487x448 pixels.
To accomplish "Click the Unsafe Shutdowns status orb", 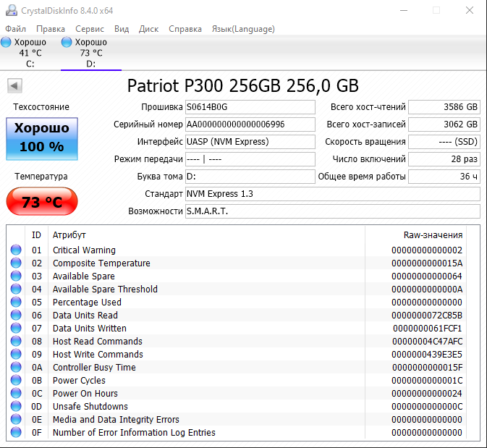I will [x=16, y=407].
